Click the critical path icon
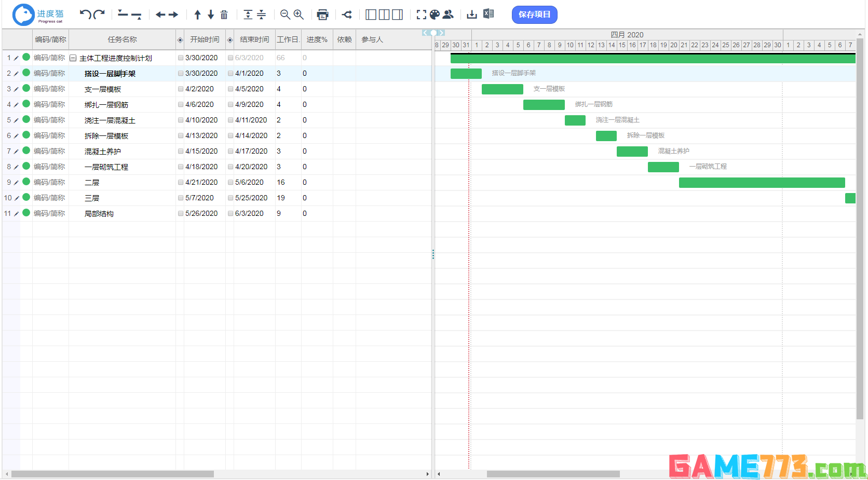This screenshot has width=868, height=480. click(x=347, y=15)
